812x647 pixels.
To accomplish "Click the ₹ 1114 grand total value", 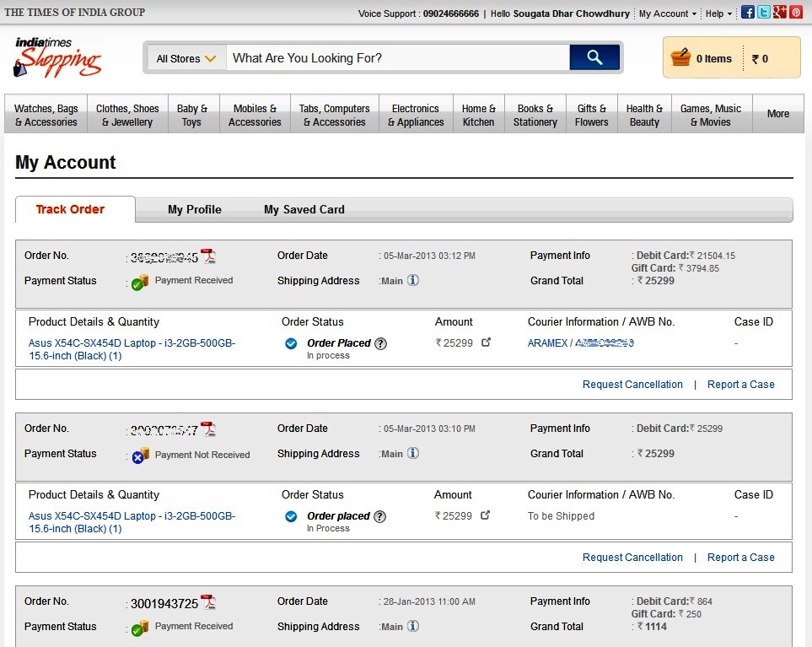I will coord(652,627).
